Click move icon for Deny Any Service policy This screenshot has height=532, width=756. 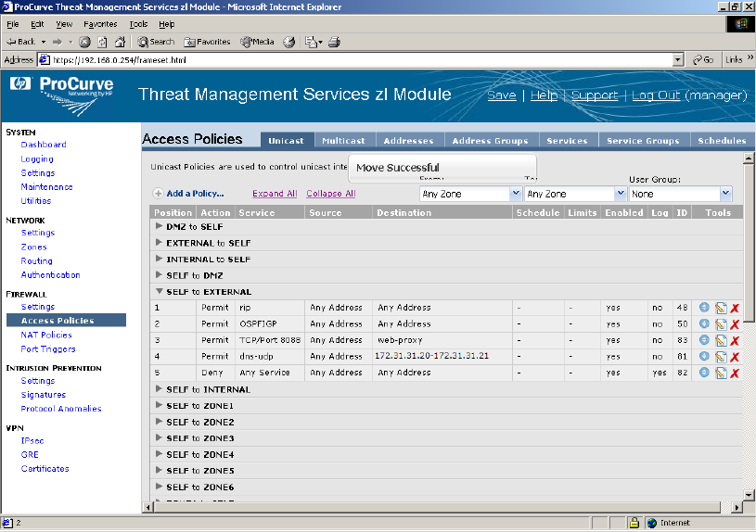pyautogui.click(x=704, y=373)
